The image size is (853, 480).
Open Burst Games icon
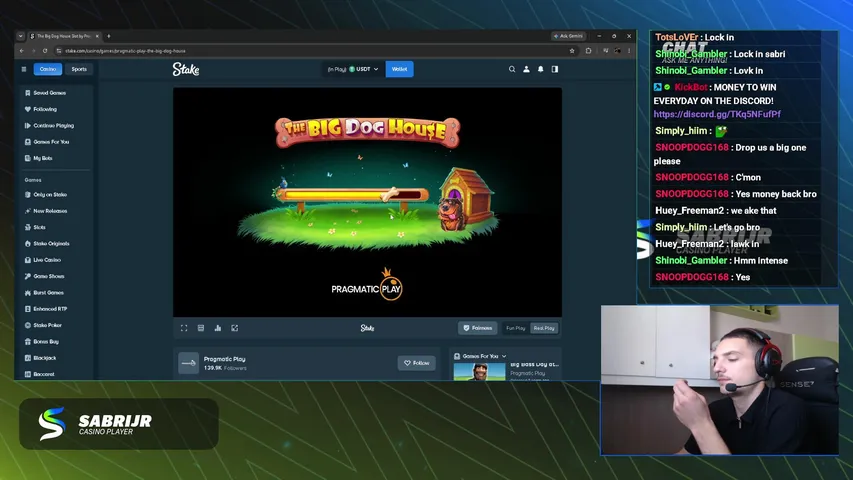click(28, 292)
